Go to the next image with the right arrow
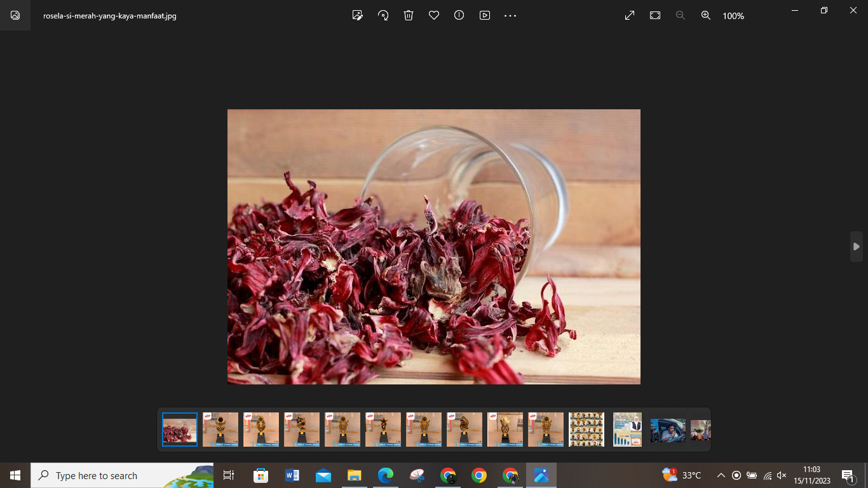Image resolution: width=868 pixels, height=488 pixels. pyautogui.click(x=857, y=247)
